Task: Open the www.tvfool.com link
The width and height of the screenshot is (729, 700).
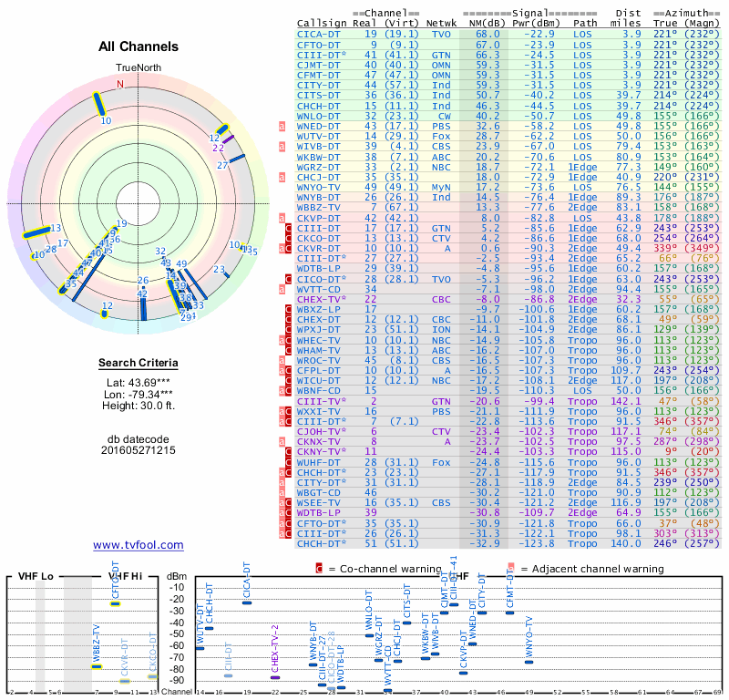Action: pyautogui.click(x=139, y=545)
